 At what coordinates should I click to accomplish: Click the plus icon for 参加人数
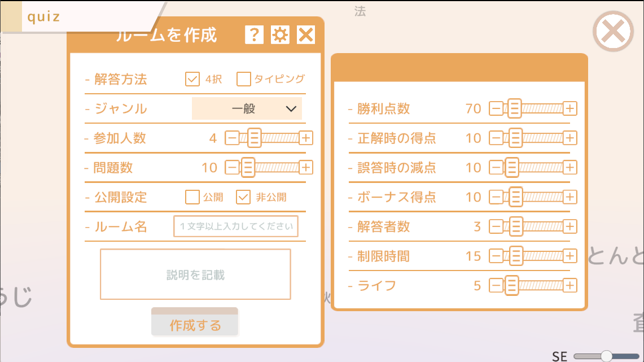[306, 138]
